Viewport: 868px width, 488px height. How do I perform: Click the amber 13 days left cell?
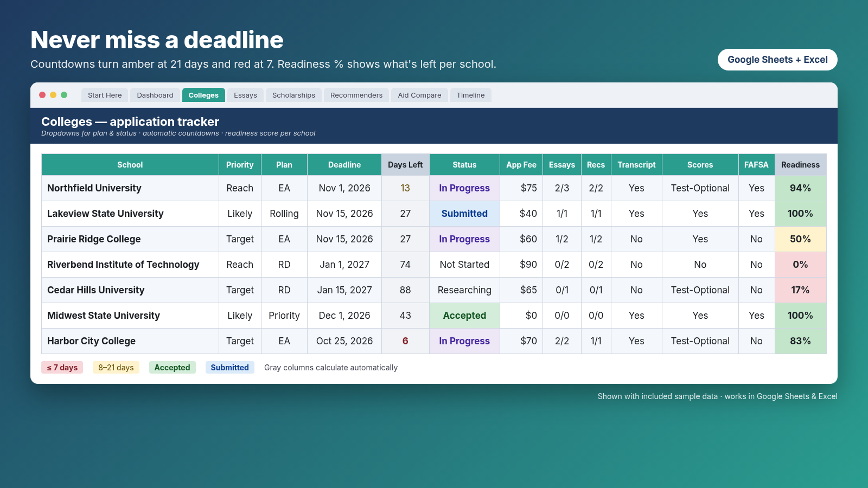click(405, 188)
